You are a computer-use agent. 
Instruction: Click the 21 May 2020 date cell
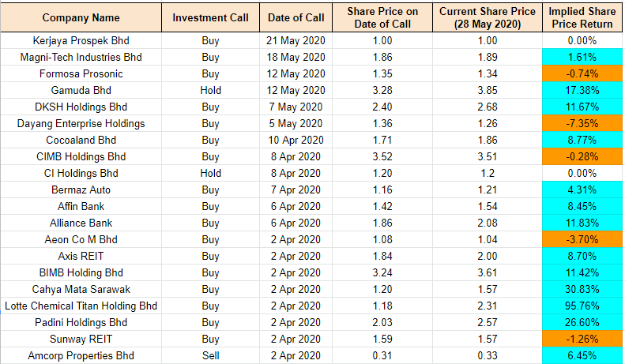[296, 40]
